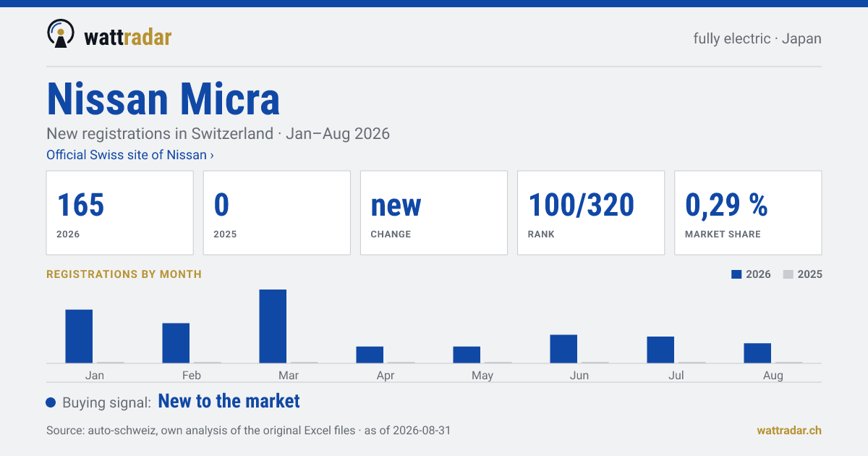This screenshot has width=868, height=456.
Task: Click the May 2026 bar
Action: tap(467, 355)
